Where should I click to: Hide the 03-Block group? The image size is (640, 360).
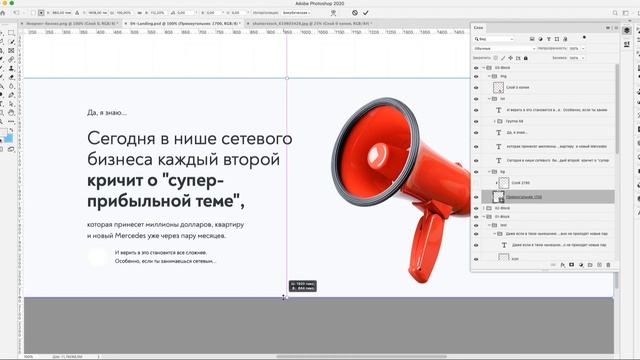coord(476,68)
